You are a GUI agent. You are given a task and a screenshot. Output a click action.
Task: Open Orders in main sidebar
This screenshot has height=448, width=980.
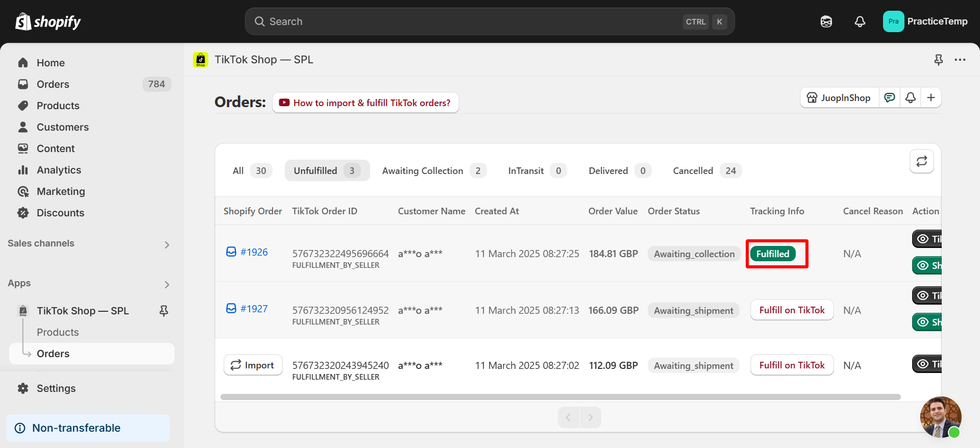point(53,84)
